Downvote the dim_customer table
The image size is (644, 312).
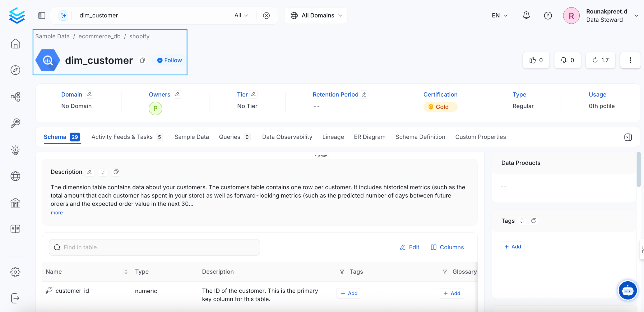coord(567,60)
